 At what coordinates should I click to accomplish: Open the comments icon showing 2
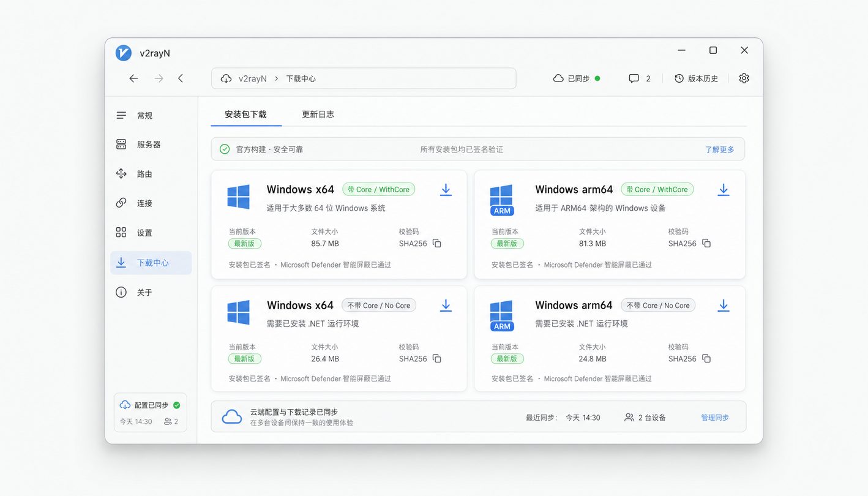click(x=640, y=78)
